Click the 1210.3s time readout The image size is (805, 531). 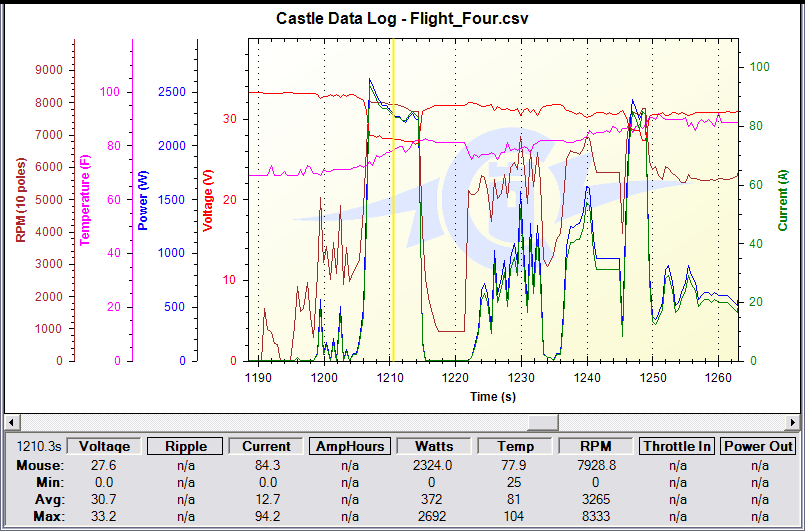pos(39,446)
